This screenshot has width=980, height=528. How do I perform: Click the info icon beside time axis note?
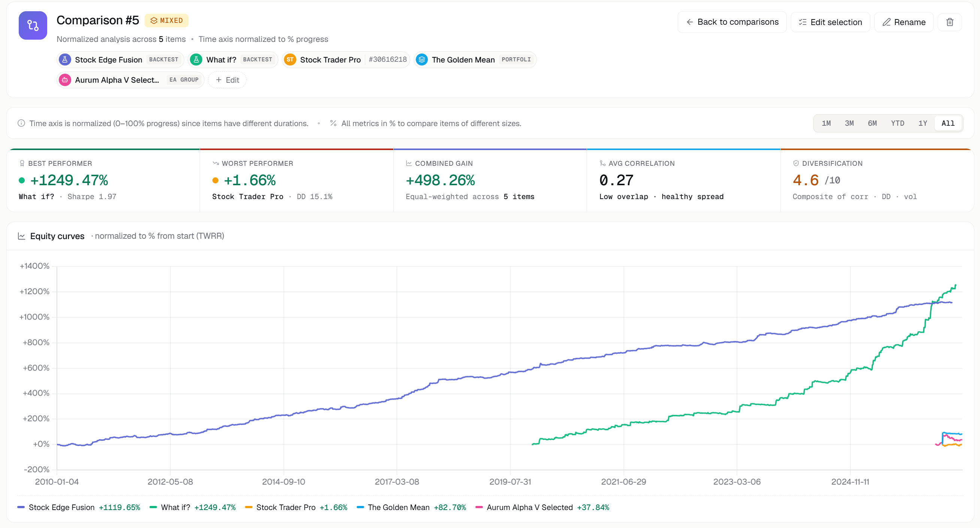[21, 123]
